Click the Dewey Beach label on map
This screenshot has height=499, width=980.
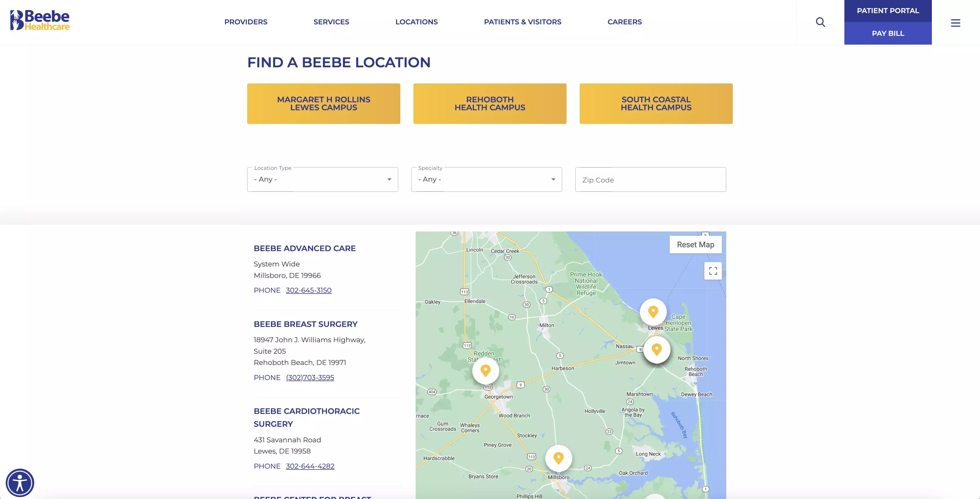click(696, 394)
